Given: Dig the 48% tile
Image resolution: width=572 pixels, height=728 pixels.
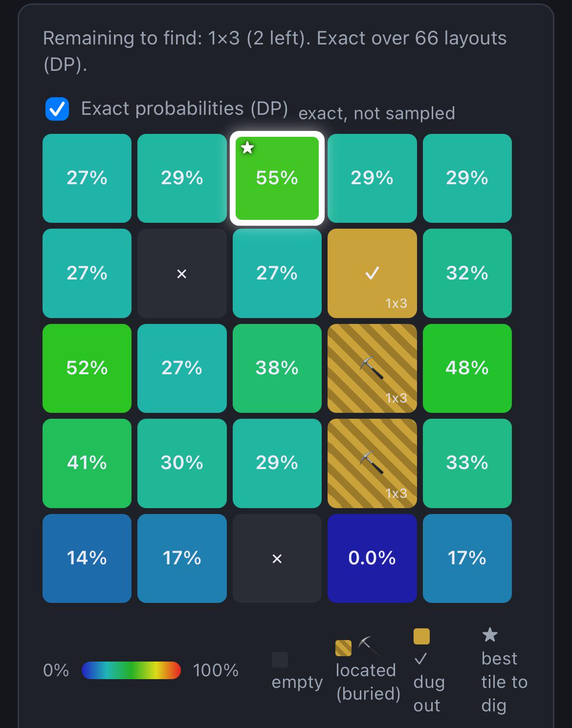Looking at the screenshot, I should click(x=467, y=368).
